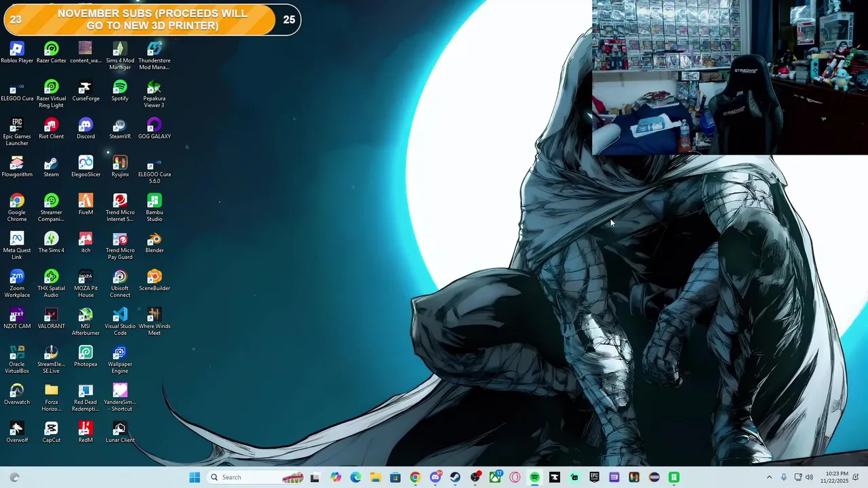Select the FiveM desktop icon

85,205
